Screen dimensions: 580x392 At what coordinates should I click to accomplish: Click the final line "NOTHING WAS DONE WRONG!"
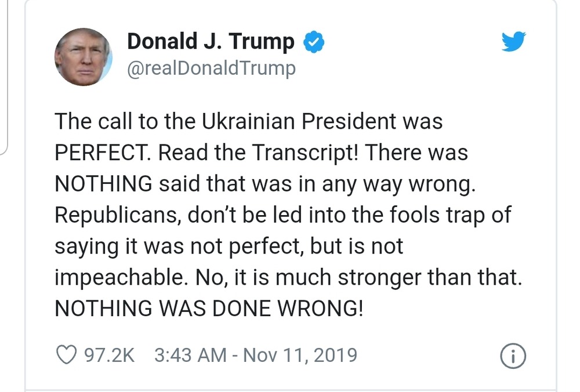[209, 308]
